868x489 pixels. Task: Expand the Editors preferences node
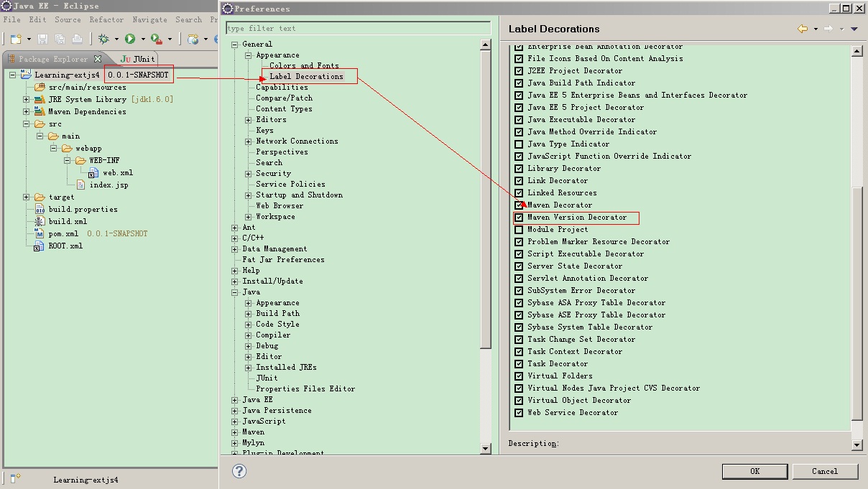click(249, 120)
